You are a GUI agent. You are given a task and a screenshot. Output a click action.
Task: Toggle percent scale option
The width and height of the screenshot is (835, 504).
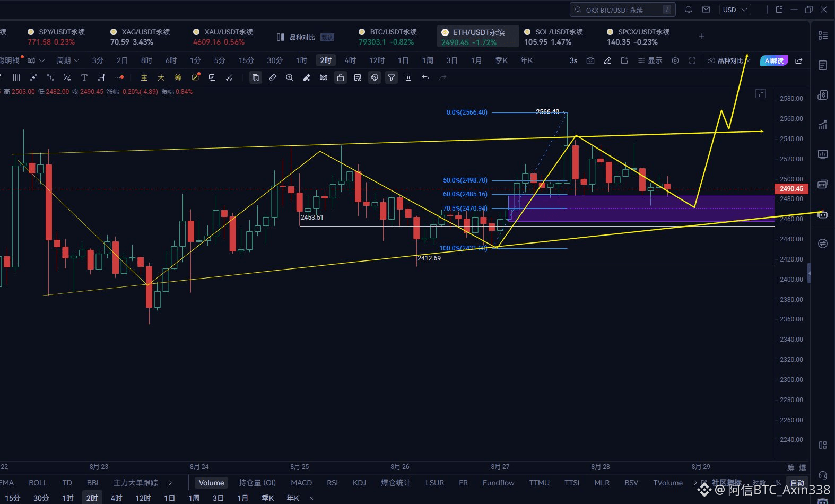(x=778, y=483)
